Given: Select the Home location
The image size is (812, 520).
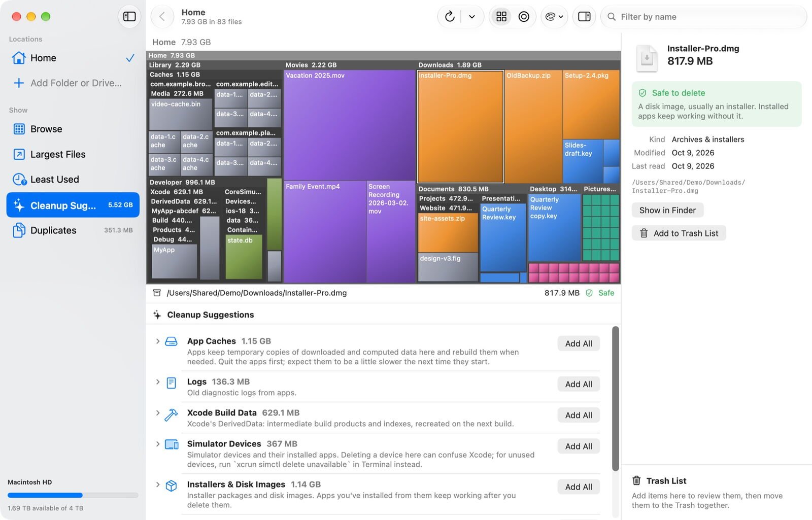Looking at the screenshot, I should tap(73, 58).
